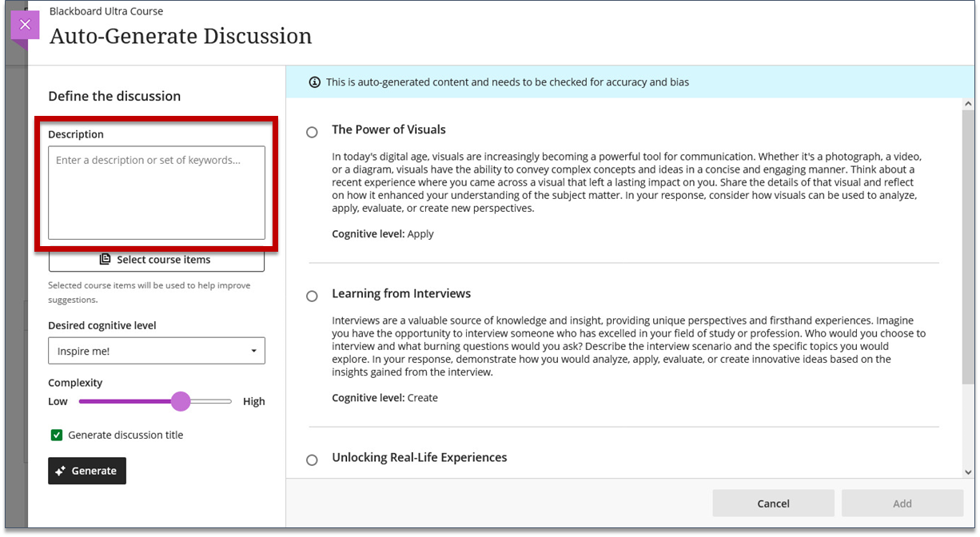This screenshot has width=980, height=537.
Task: Click the auto-generated content notice text
Action: (x=508, y=82)
